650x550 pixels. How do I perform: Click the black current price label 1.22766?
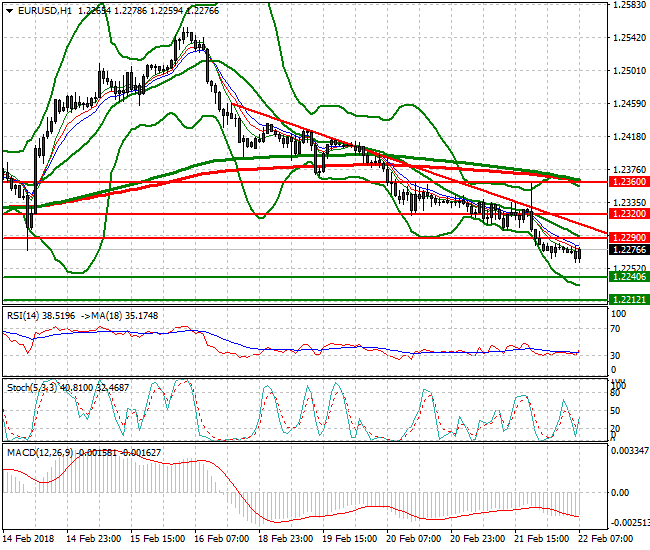coord(629,250)
